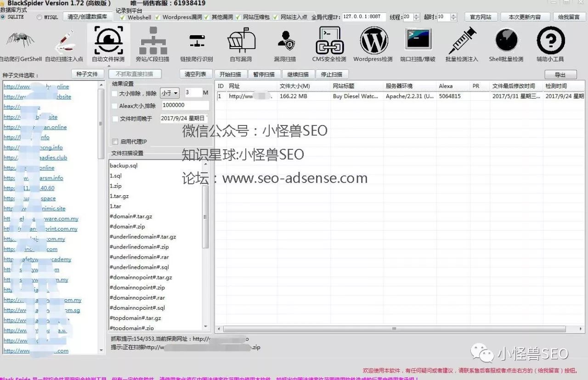Enable the 启用代理IP checkbox
Viewport: 588px width, 380px height.
point(115,142)
